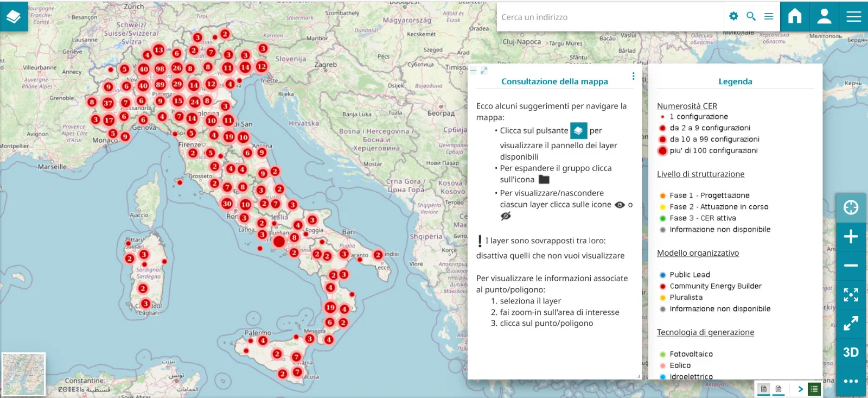Click the cluster marker labeled 24
This screenshot has width=868, height=398.
pos(194,102)
